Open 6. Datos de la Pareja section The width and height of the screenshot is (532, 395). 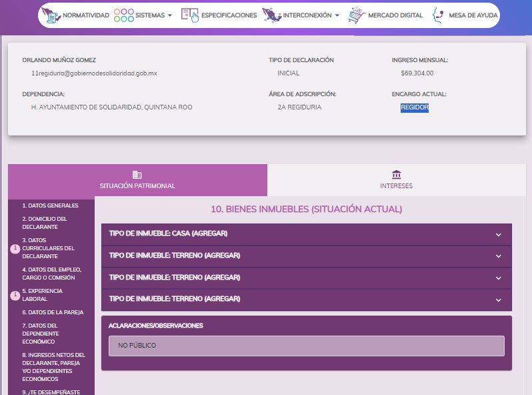(x=53, y=312)
